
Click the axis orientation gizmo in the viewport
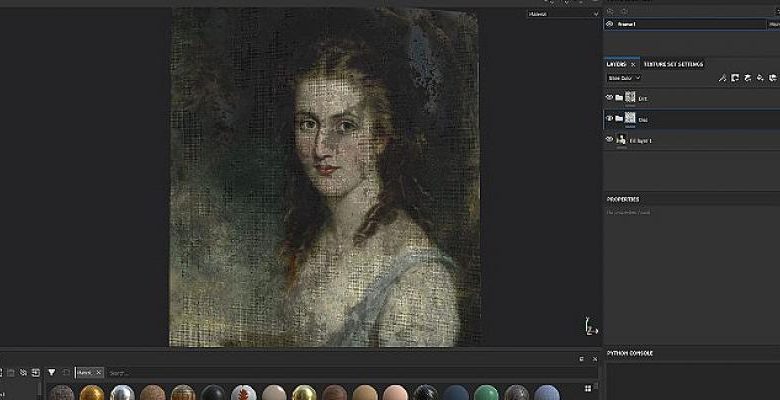tap(590, 326)
